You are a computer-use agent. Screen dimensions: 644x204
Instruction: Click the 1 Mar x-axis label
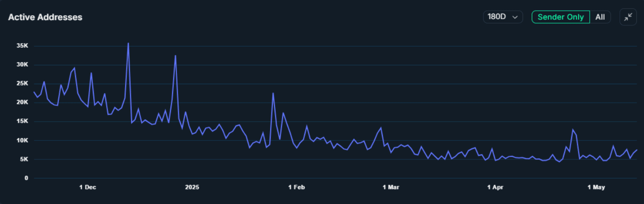click(x=391, y=187)
